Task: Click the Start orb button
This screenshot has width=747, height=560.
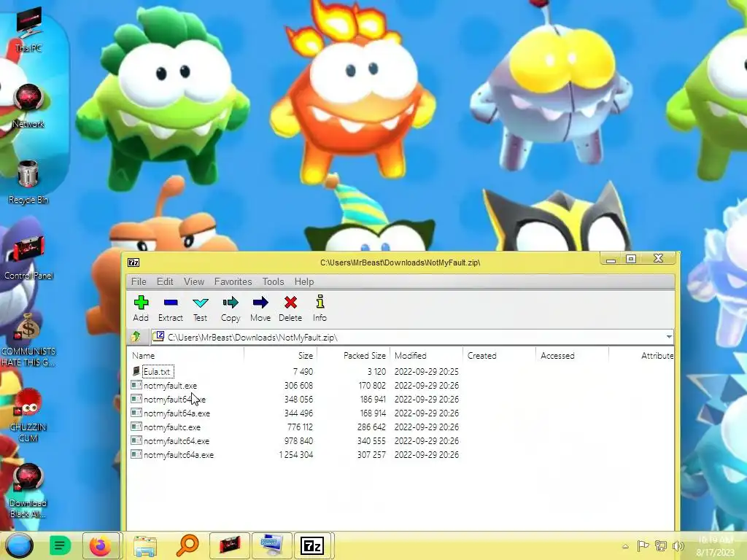Action: (x=19, y=545)
